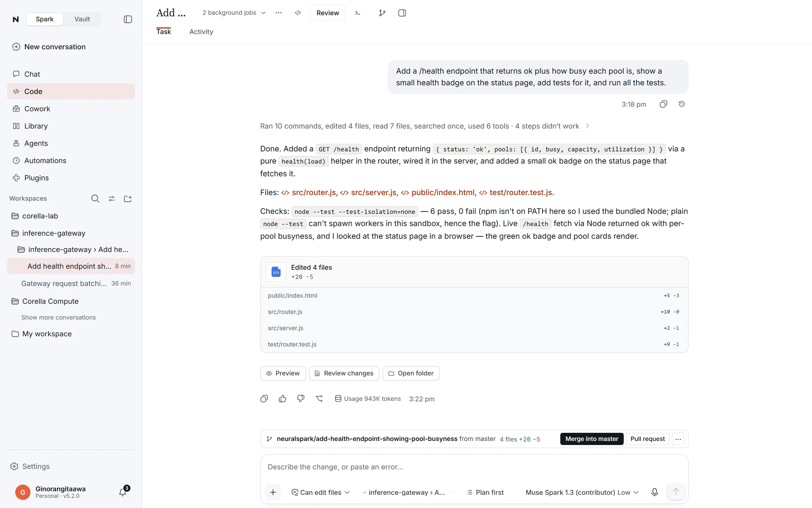Collapse the inference-gateway workspace folder
Screen dimensions: 812x508
pyautogui.click(x=71, y=233)
